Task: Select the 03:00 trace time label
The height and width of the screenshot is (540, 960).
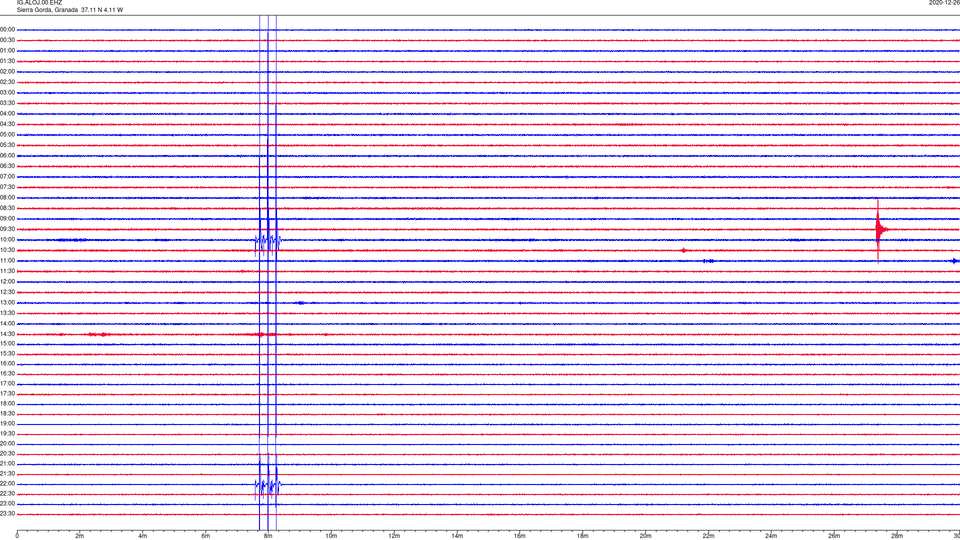Action: click(x=7, y=92)
